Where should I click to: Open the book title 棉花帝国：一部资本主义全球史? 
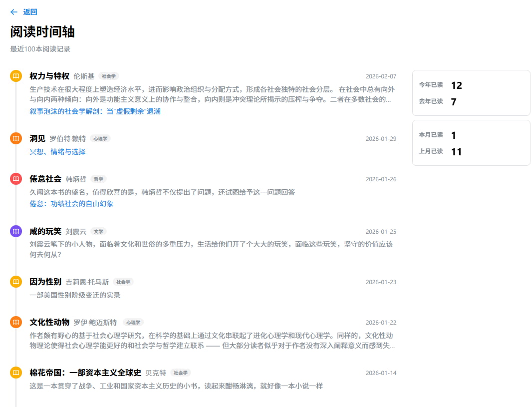pyautogui.click(x=85, y=373)
